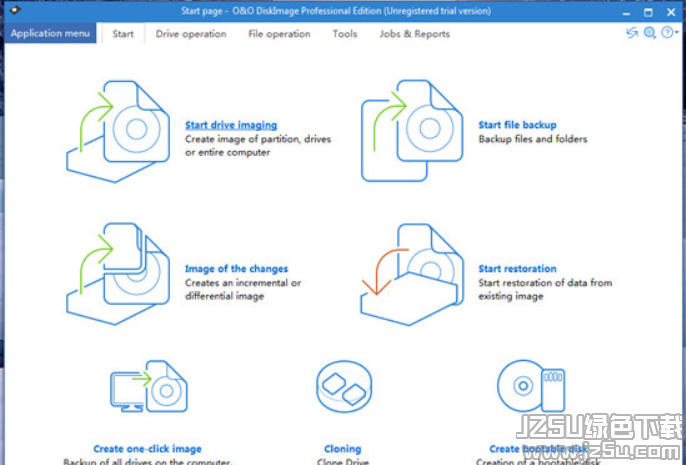This screenshot has width=686, height=465.
Task: Switch to the File operation tab
Action: coord(279,34)
